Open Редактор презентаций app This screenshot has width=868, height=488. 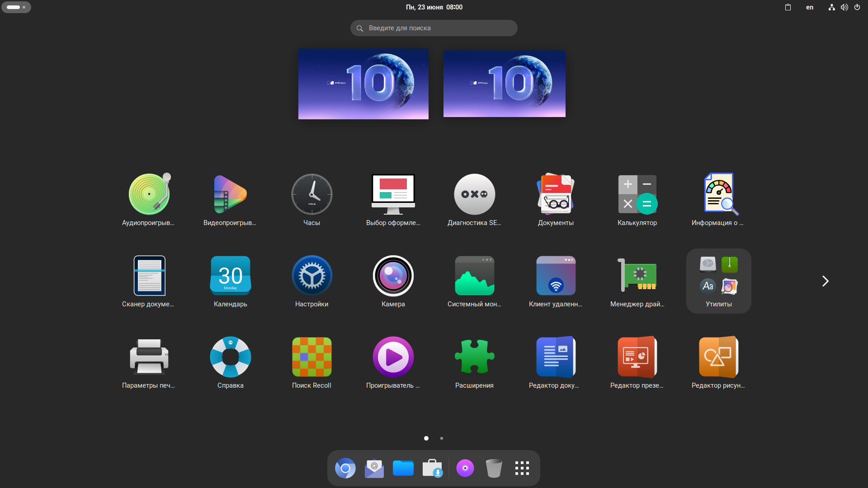[x=637, y=357]
